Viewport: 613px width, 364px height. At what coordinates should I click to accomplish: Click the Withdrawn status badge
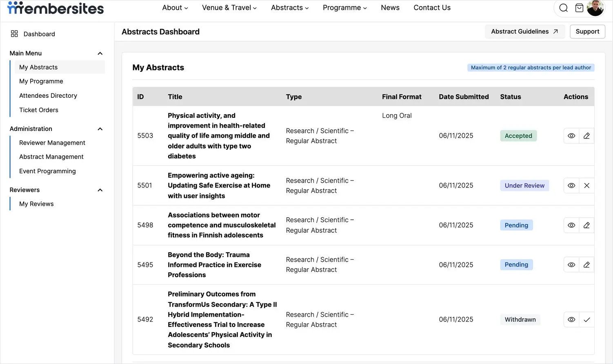[x=520, y=320]
